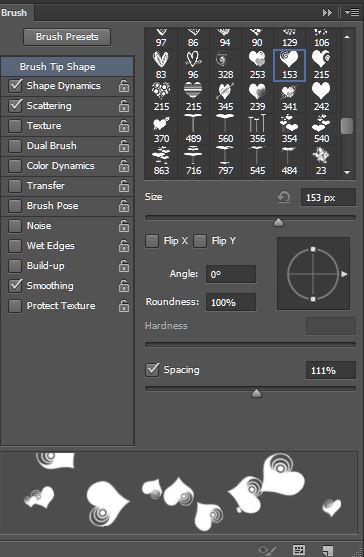Open the Brush panel flyout menu

coord(352,13)
